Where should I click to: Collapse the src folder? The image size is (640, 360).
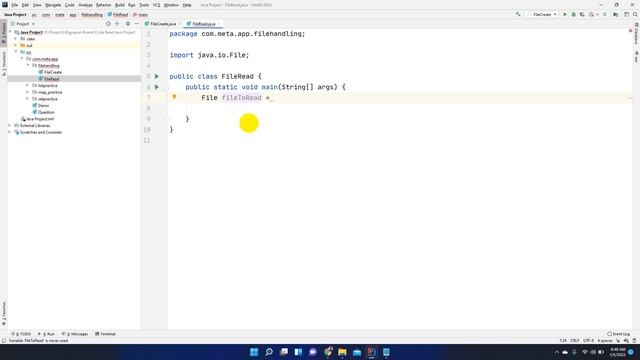point(16,52)
